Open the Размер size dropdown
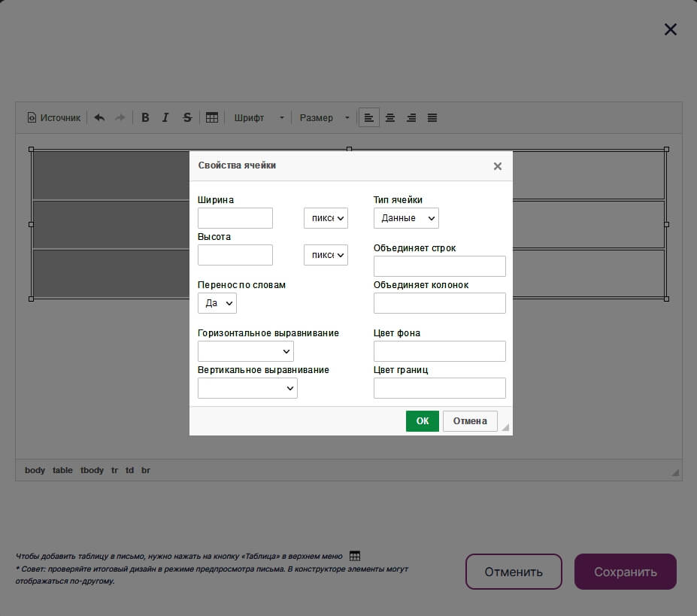697x616 pixels. 324,118
